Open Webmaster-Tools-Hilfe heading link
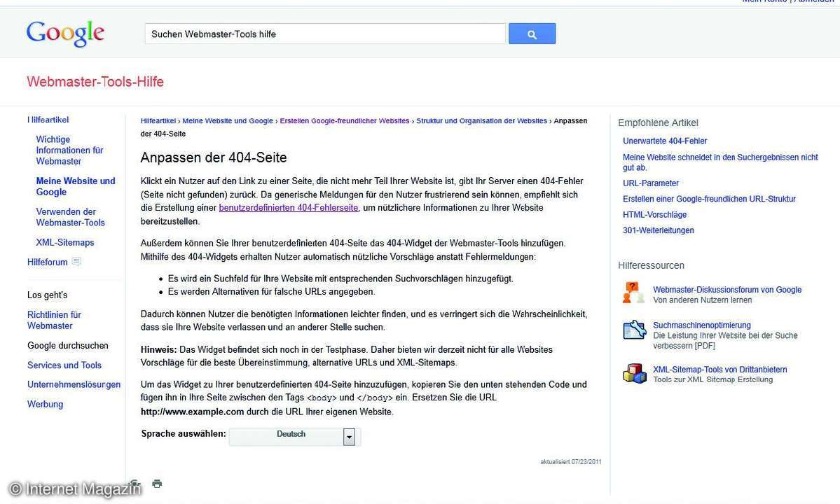The height and width of the screenshot is (504, 840). pos(95,82)
